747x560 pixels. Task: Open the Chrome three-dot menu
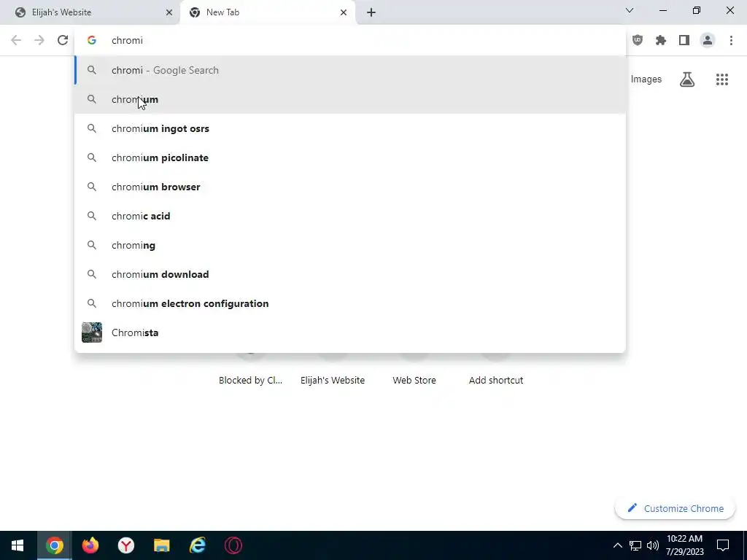pyautogui.click(x=731, y=41)
